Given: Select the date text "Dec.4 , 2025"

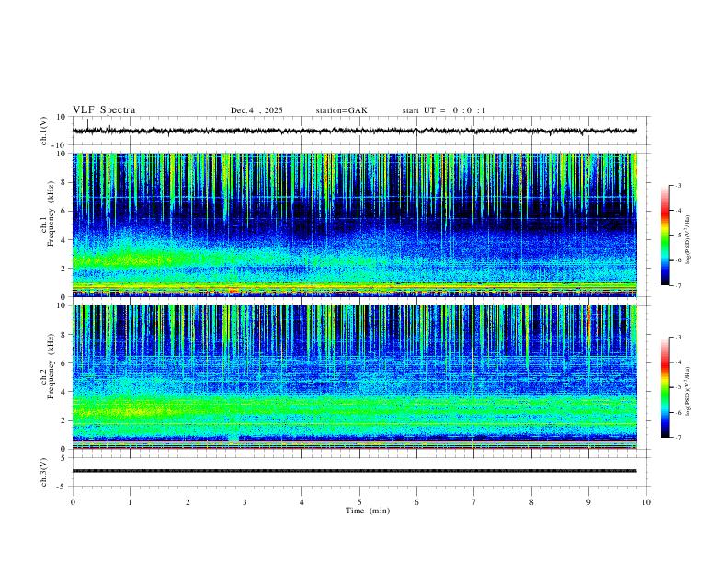Looking at the screenshot, I should point(256,110).
